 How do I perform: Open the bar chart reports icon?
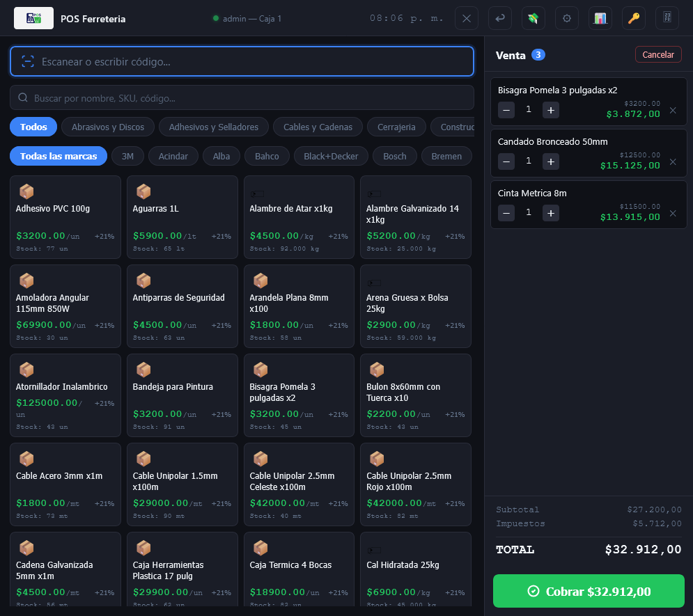click(x=600, y=18)
